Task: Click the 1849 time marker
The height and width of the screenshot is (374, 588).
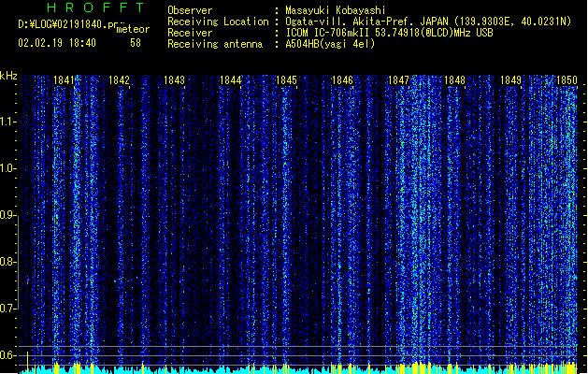Action: 510,80
